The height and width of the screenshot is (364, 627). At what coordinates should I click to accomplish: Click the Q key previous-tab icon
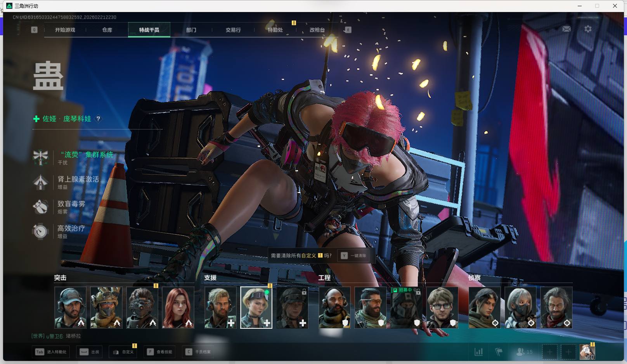coord(34,30)
